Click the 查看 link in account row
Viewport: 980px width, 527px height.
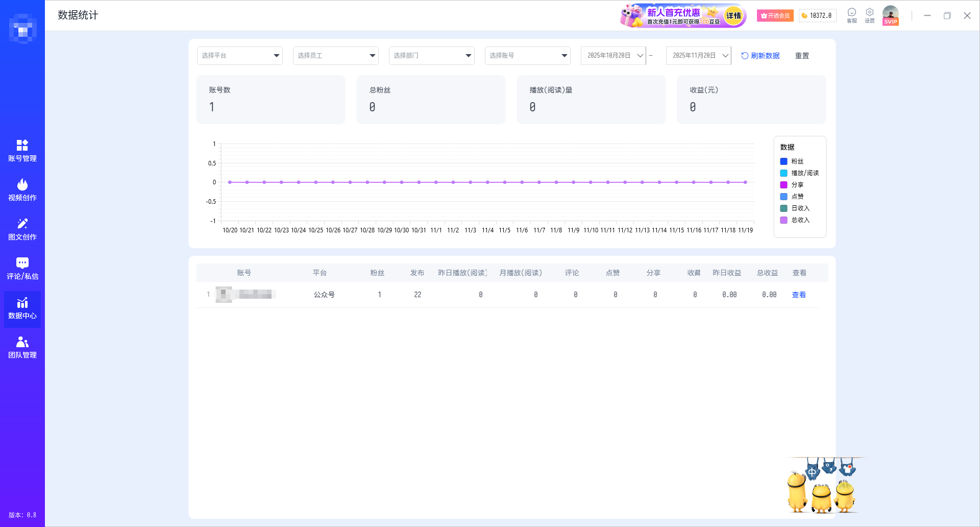click(x=798, y=295)
